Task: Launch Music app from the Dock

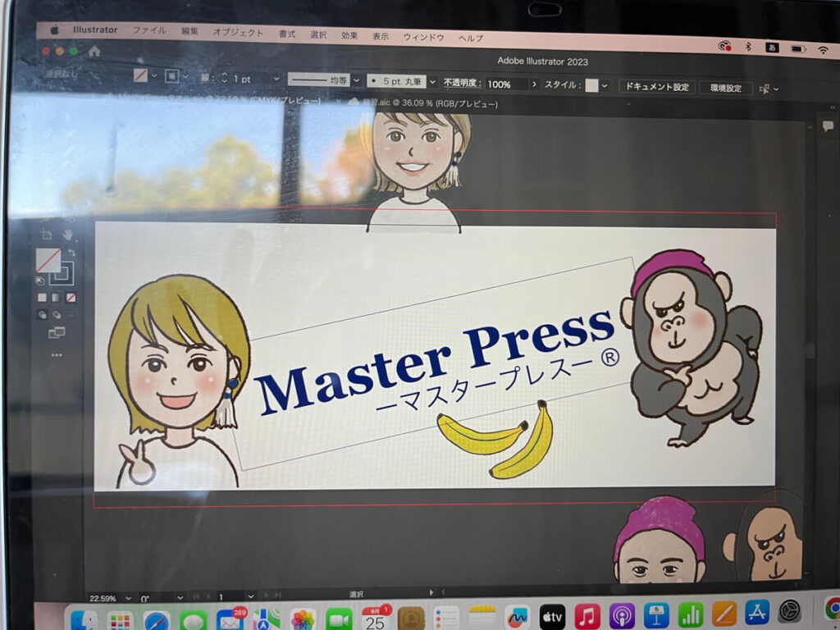Action: point(587,616)
